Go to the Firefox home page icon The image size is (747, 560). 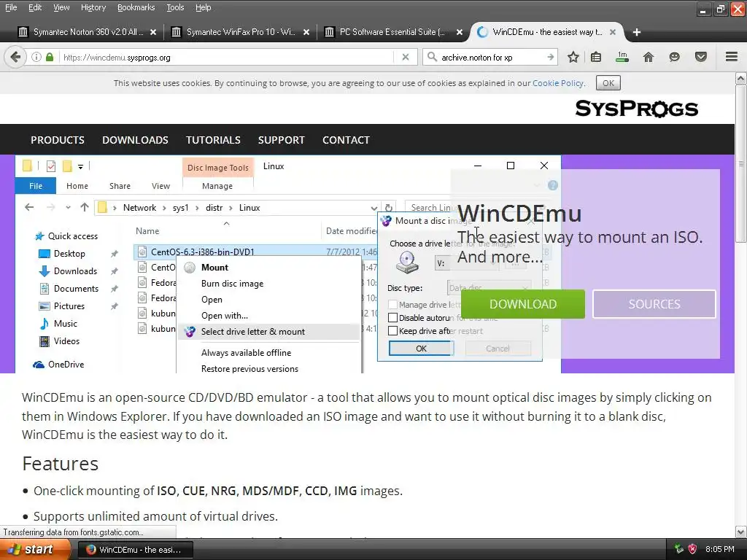[x=649, y=57]
